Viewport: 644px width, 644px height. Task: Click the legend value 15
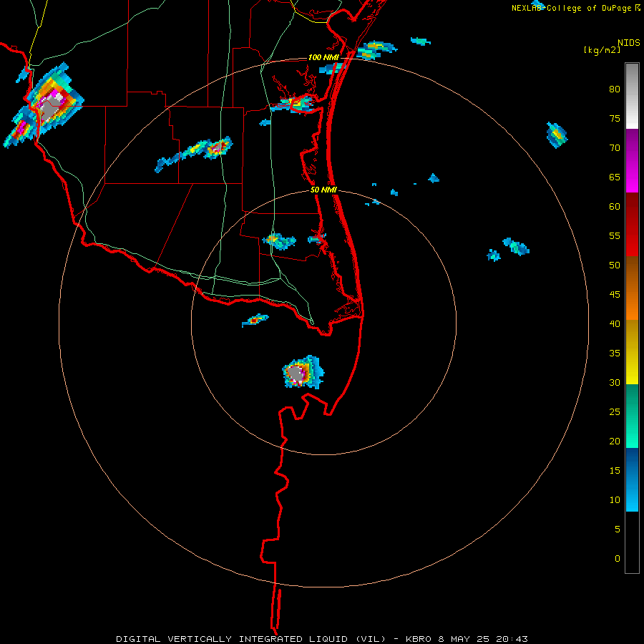615,471
